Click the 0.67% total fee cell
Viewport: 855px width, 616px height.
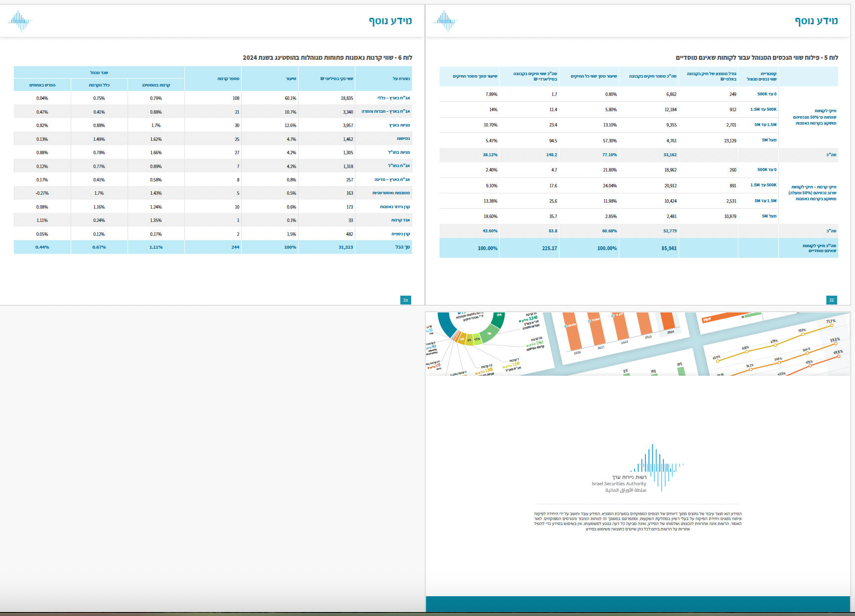[x=99, y=247]
